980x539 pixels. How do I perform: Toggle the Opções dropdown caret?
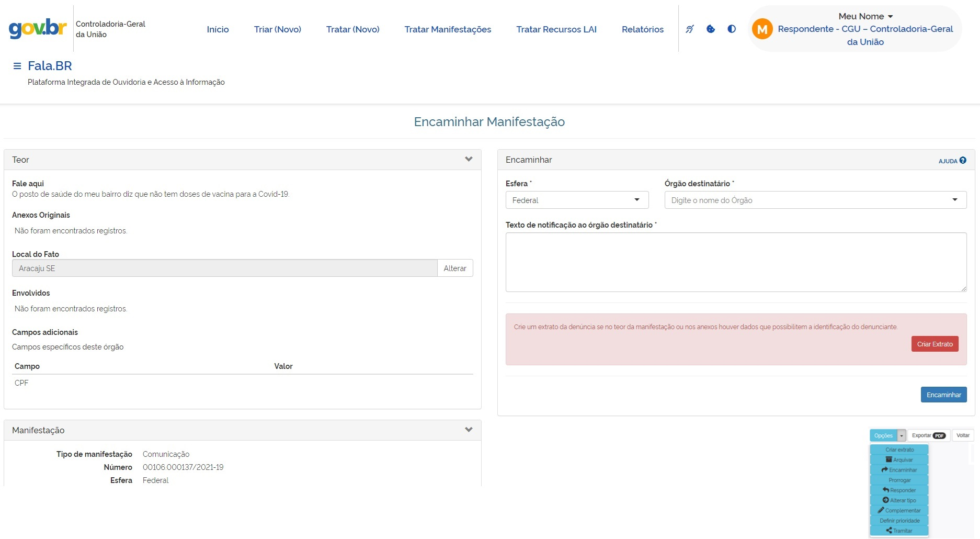[902, 435]
